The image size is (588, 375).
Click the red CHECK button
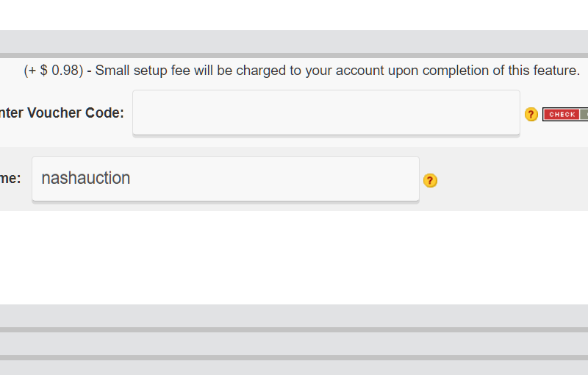[x=562, y=115]
